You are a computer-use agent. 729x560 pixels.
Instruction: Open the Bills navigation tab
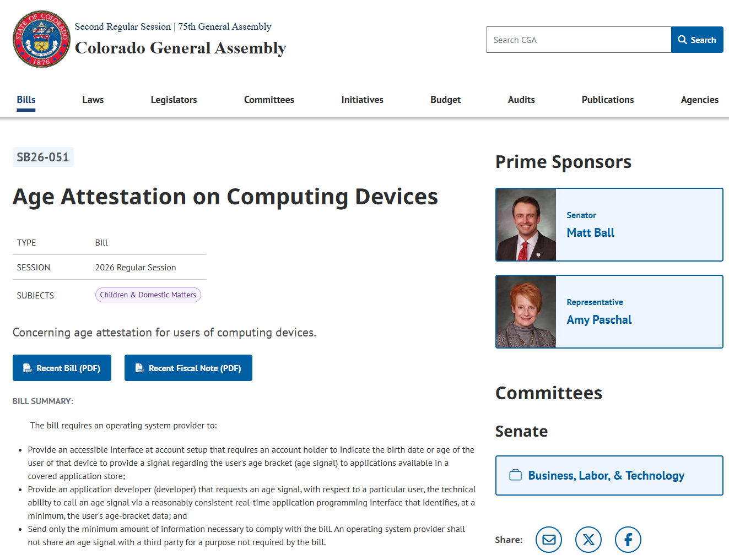tap(26, 100)
